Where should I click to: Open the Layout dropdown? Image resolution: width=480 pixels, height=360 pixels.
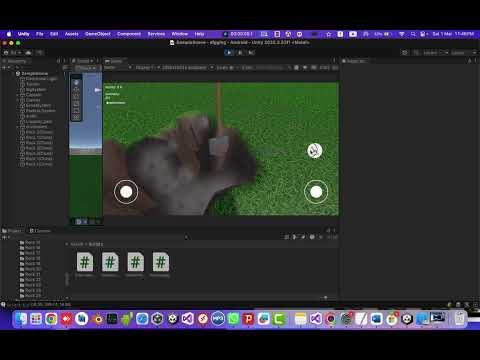tap(464, 53)
